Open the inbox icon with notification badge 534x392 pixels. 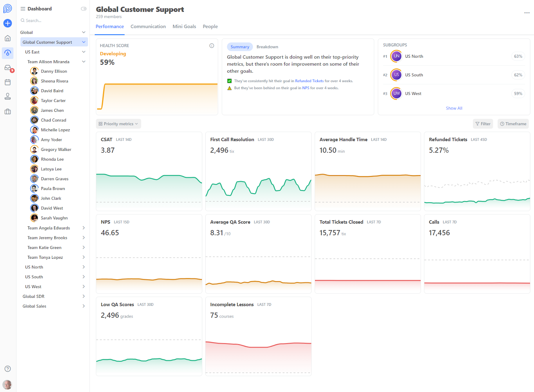click(8, 68)
